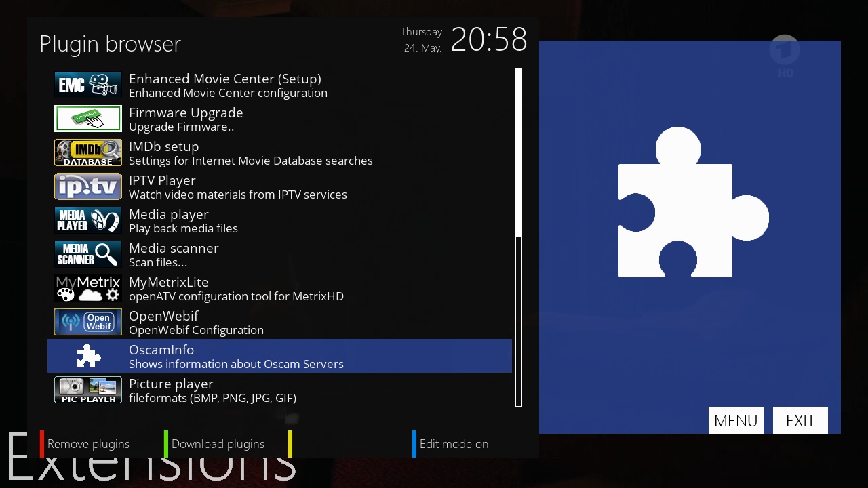The image size is (868, 488).
Task: Open the Media player plugin title
Action: click(169, 214)
